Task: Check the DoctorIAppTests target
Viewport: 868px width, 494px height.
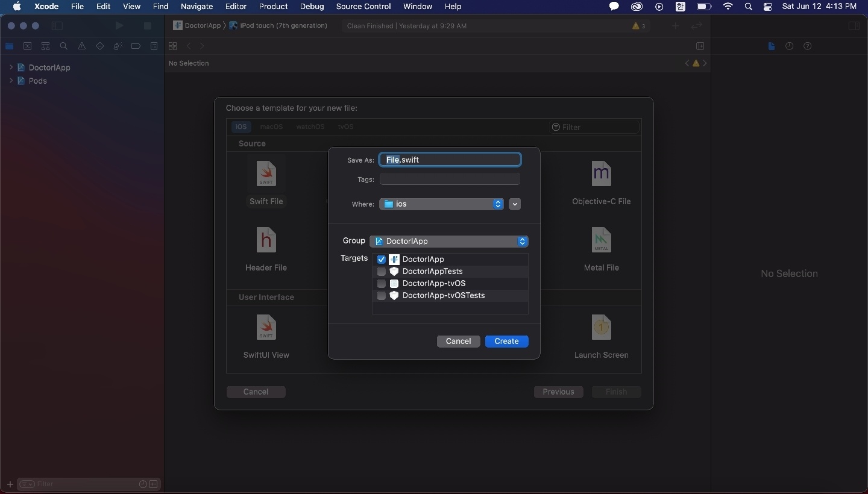Action: point(381,272)
